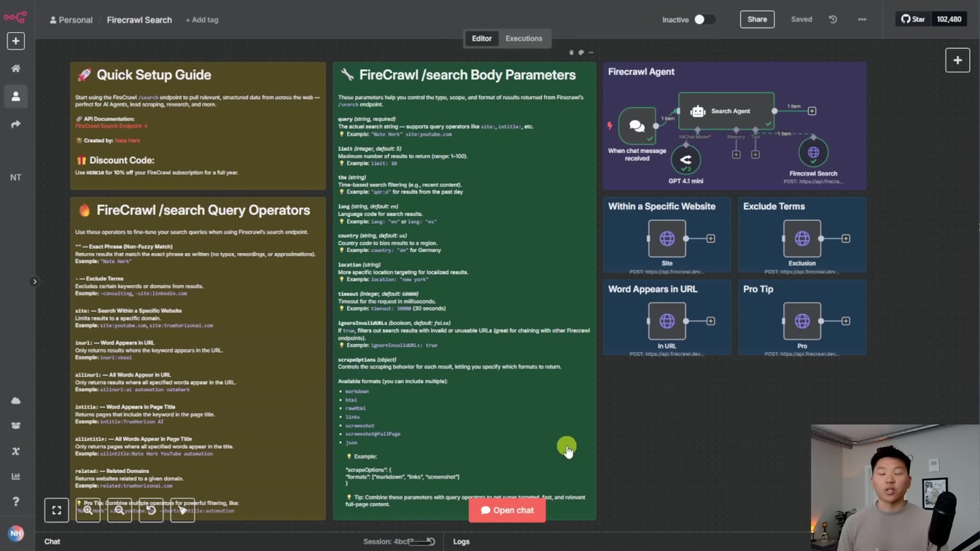Click the Firecrawl Agent sticky title
This screenshot has width=980, height=551.
[x=641, y=72]
